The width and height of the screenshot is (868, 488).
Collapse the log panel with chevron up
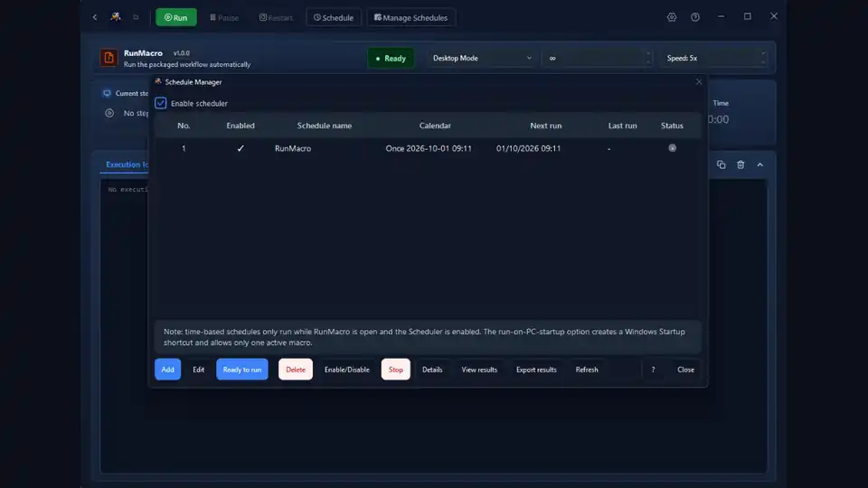point(760,164)
